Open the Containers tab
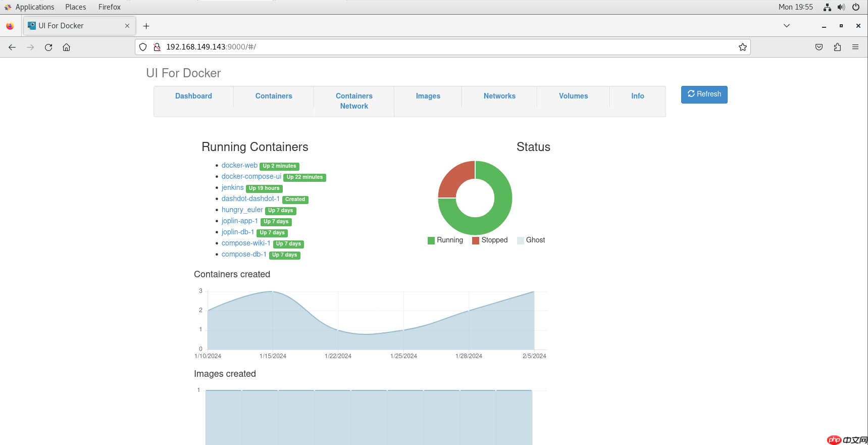Image resolution: width=868 pixels, height=445 pixels. click(274, 96)
